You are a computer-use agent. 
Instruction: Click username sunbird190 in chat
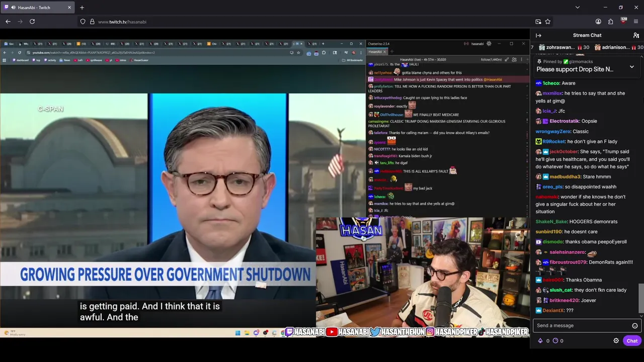pos(548,232)
